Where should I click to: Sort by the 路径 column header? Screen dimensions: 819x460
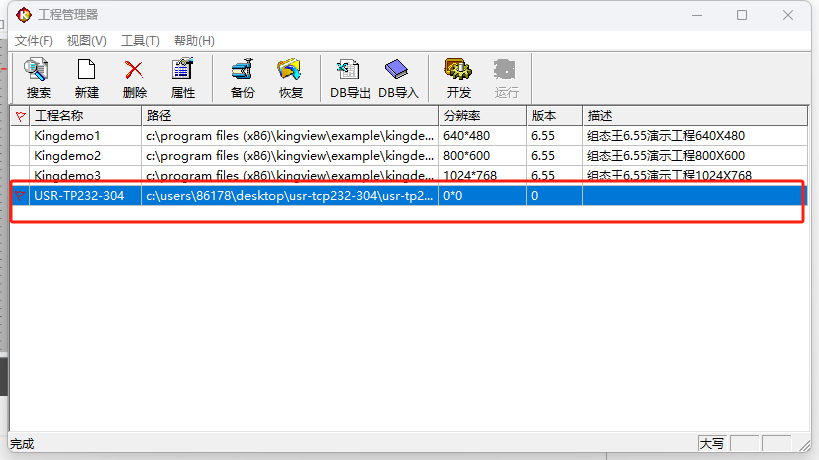pos(290,116)
